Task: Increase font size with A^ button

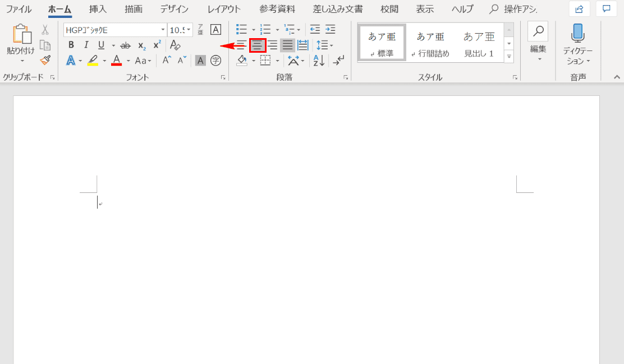Action: click(x=167, y=61)
